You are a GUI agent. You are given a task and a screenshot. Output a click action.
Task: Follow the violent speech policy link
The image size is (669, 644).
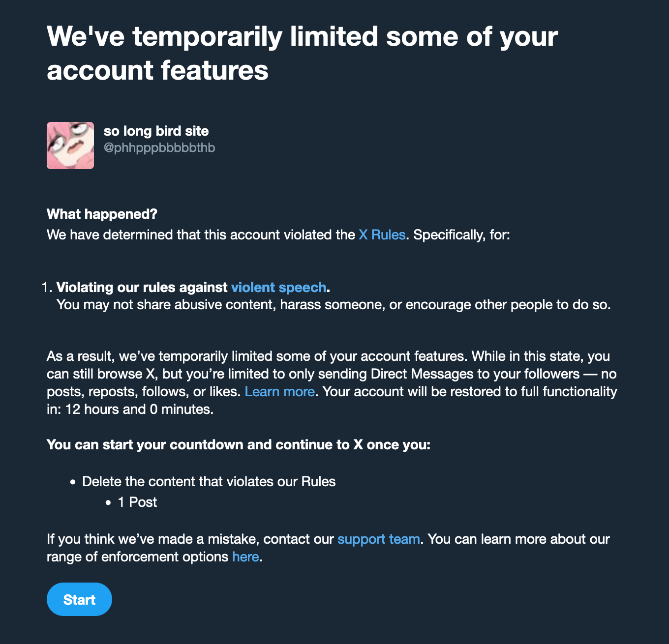(278, 287)
